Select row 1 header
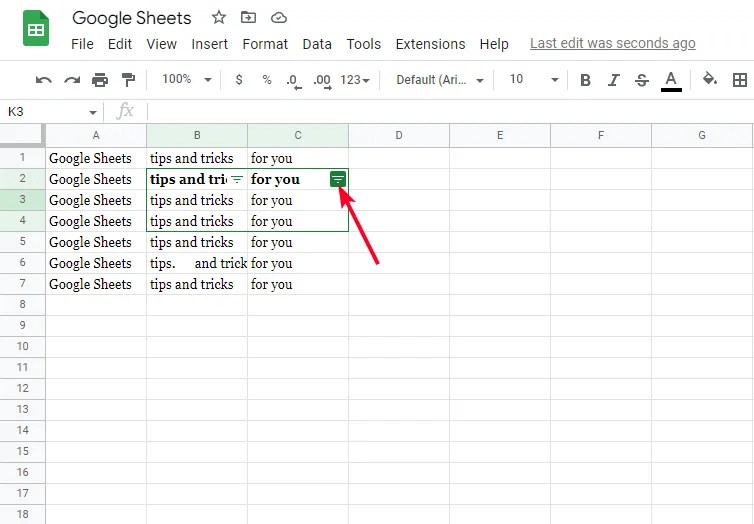The height and width of the screenshot is (524, 754). pyautogui.click(x=23, y=158)
